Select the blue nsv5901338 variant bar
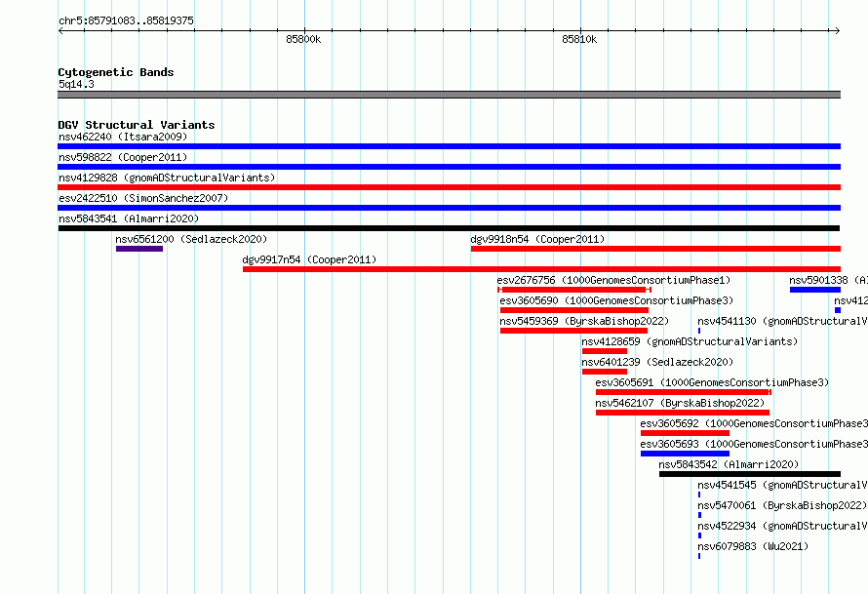868x594 pixels. point(815,290)
